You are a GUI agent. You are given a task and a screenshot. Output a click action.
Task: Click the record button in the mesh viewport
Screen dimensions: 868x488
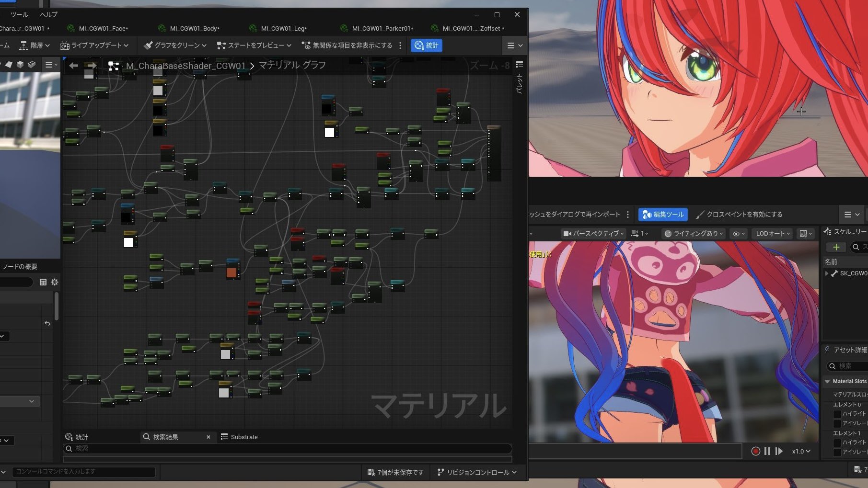[756, 451]
